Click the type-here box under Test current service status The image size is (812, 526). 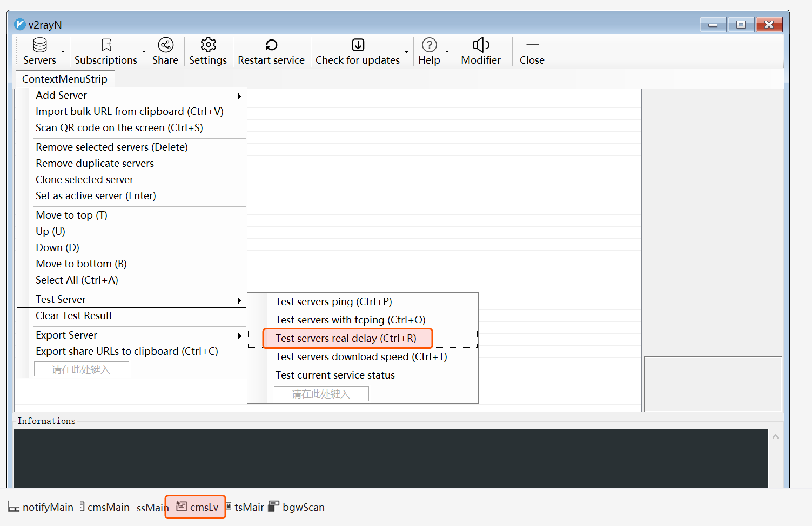pyautogui.click(x=321, y=394)
